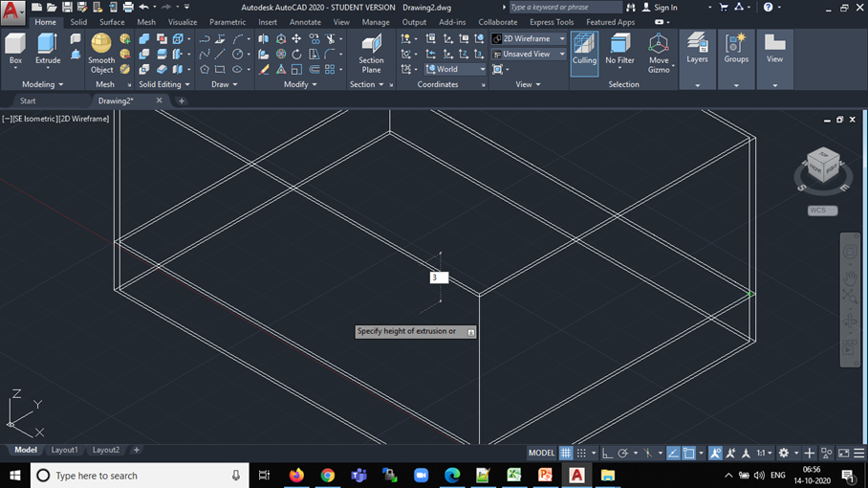Click the Smooth Object mesh tool

101,54
